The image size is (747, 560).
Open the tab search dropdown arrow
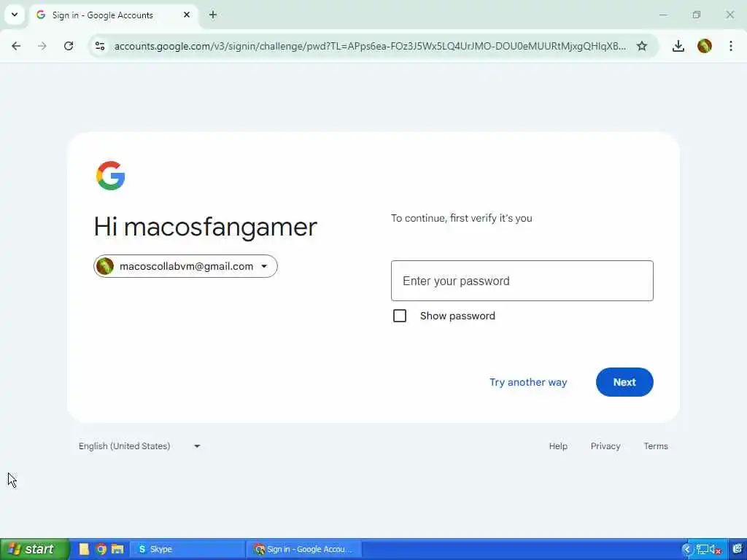click(15, 15)
